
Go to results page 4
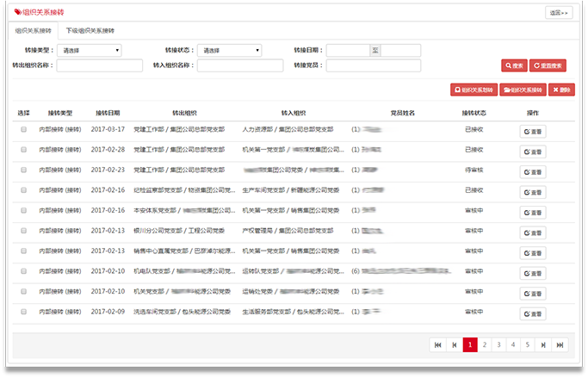pos(513,345)
